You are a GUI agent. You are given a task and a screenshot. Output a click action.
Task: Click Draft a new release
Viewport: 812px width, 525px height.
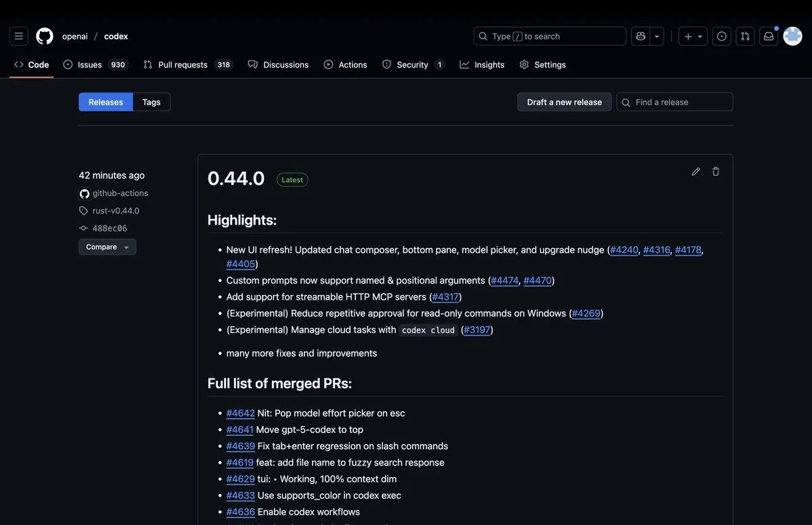(564, 101)
